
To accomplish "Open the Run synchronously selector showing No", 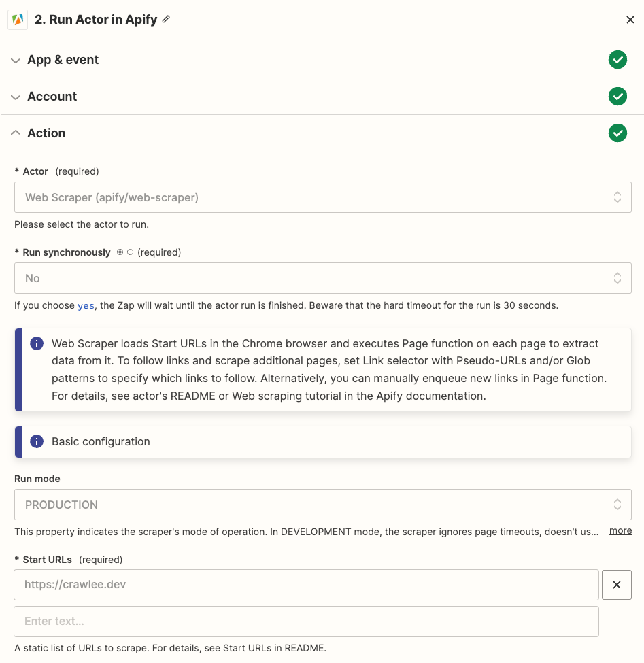I will coord(322,278).
